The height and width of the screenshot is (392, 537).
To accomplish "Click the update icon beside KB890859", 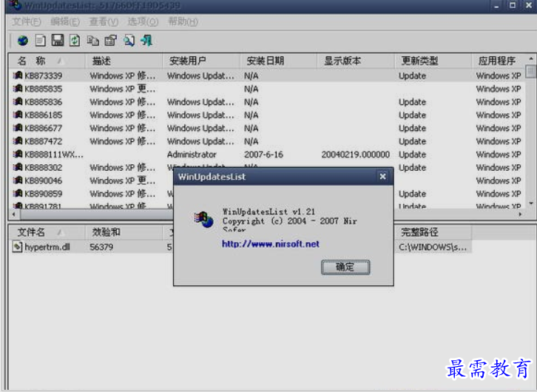I will 18,194.
